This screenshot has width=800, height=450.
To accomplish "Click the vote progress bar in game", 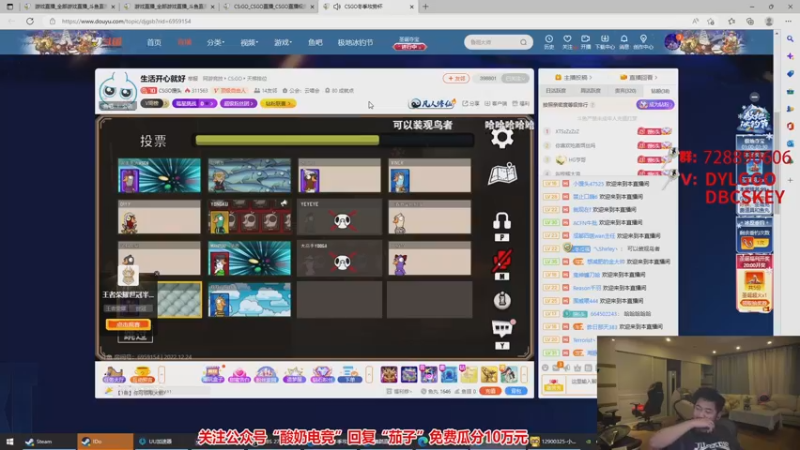I will [334, 140].
